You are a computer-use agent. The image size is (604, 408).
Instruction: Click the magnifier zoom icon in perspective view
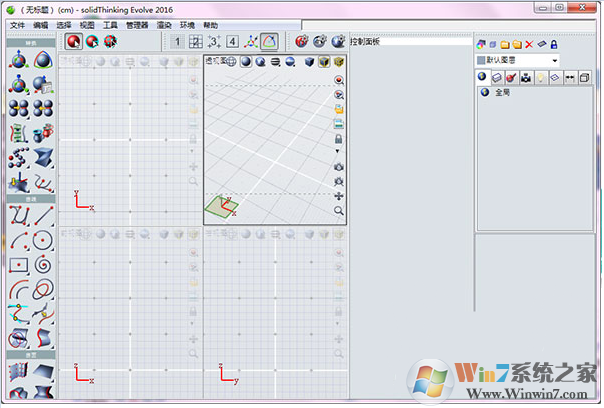[338, 210]
